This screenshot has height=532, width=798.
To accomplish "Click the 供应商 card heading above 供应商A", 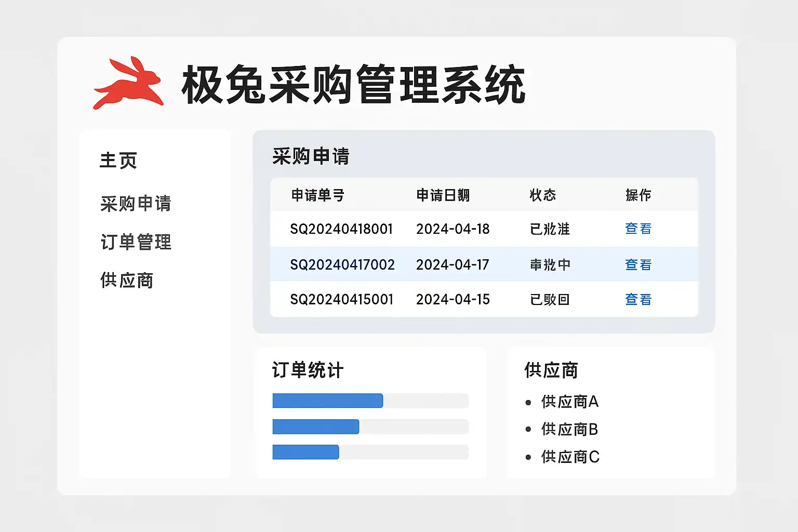I will click(551, 370).
